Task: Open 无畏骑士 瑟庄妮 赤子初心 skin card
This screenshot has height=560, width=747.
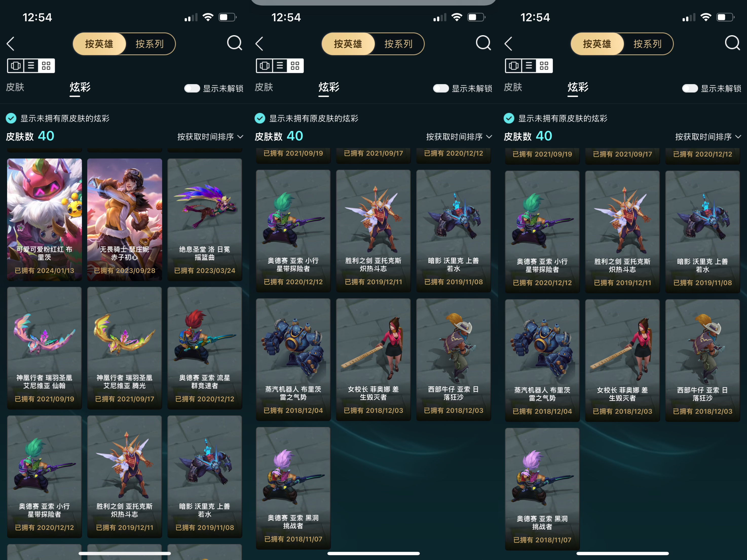Action: [x=125, y=219]
